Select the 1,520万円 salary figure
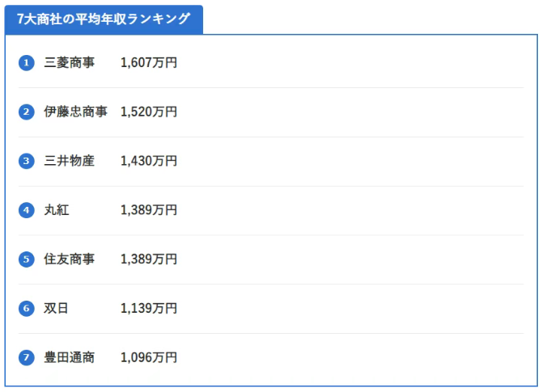The width and height of the screenshot is (542, 392). [x=148, y=112]
